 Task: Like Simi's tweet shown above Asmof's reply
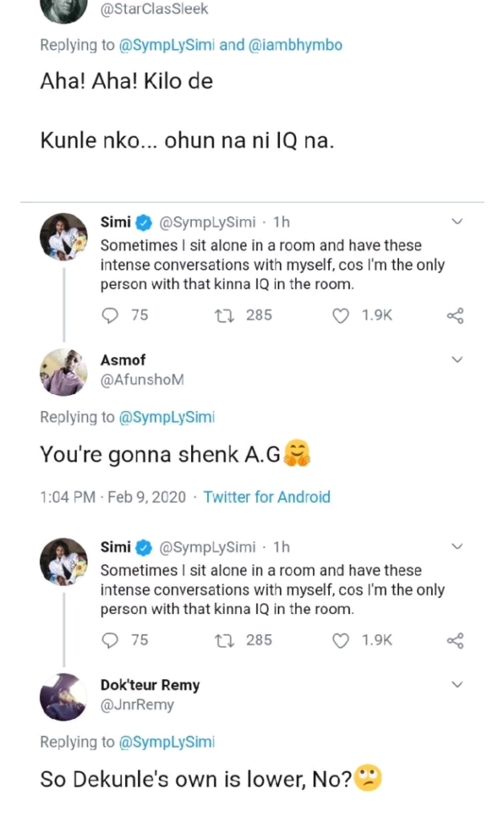click(341, 315)
